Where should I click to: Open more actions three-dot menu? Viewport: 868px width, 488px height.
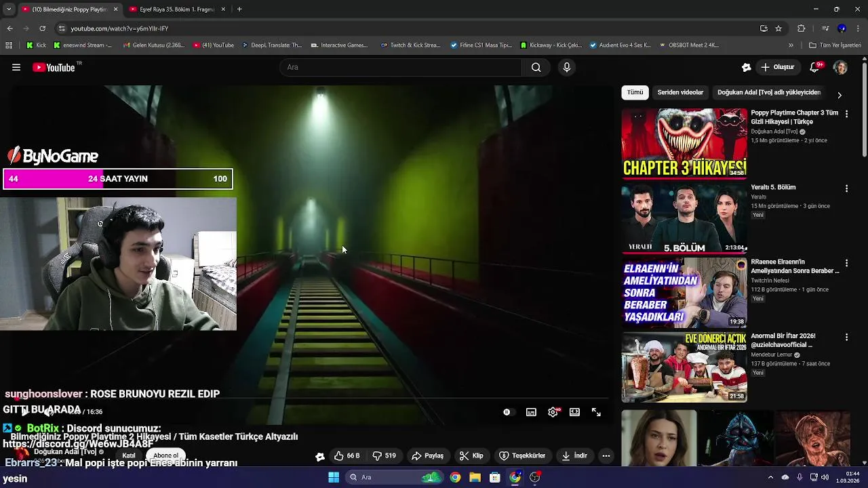606,456
